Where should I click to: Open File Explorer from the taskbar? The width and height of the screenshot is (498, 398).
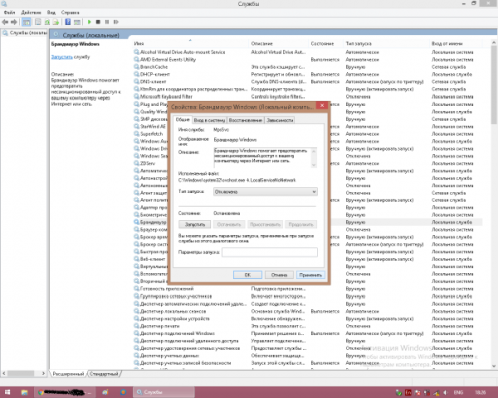(x=24, y=392)
